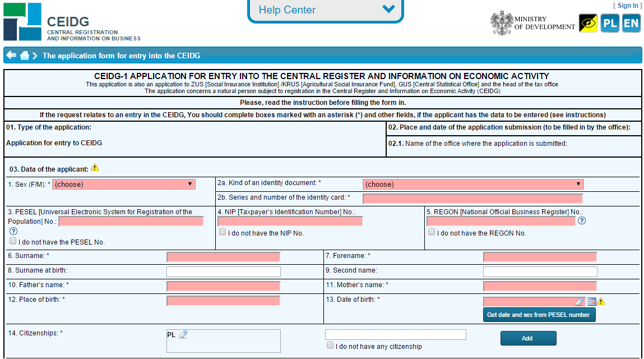Click the breadcrumb chevron beside the home icon
The width and height of the screenshot is (644, 359).
click(35, 56)
